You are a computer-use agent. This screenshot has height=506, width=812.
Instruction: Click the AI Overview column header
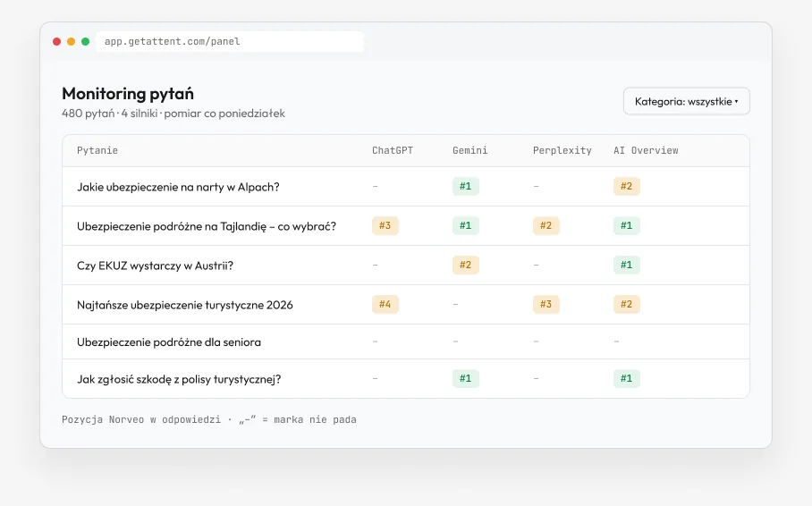tap(646, 151)
